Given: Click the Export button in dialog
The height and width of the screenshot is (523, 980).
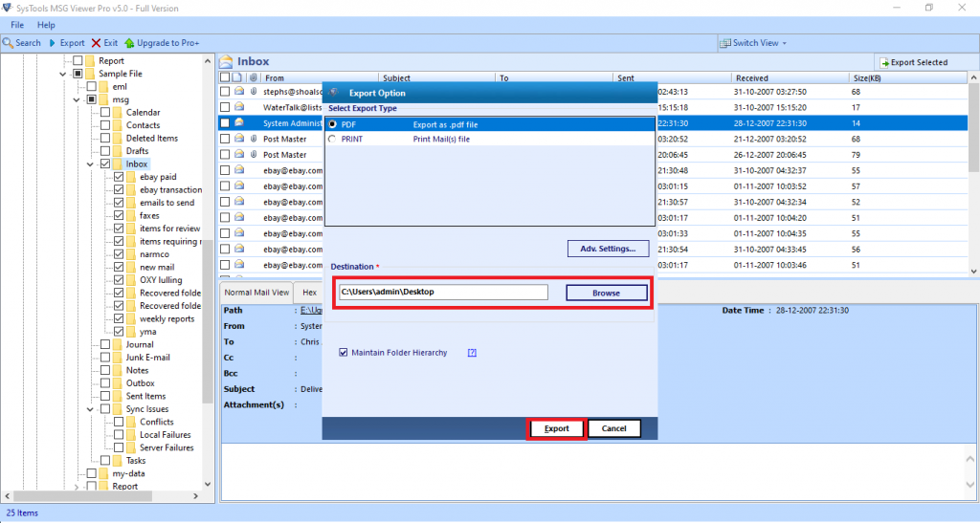Looking at the screenshot, I should click(556, 428).
